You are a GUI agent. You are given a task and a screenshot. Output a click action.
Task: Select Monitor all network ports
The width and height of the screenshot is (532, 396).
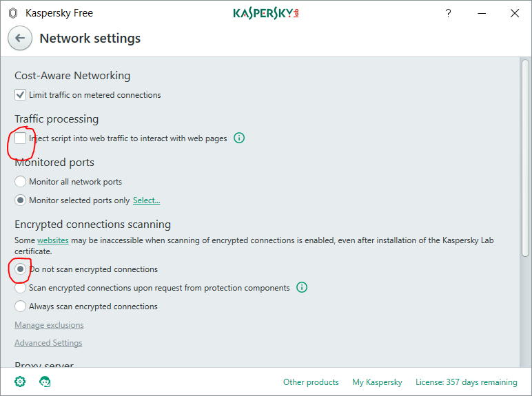point(21,182)
